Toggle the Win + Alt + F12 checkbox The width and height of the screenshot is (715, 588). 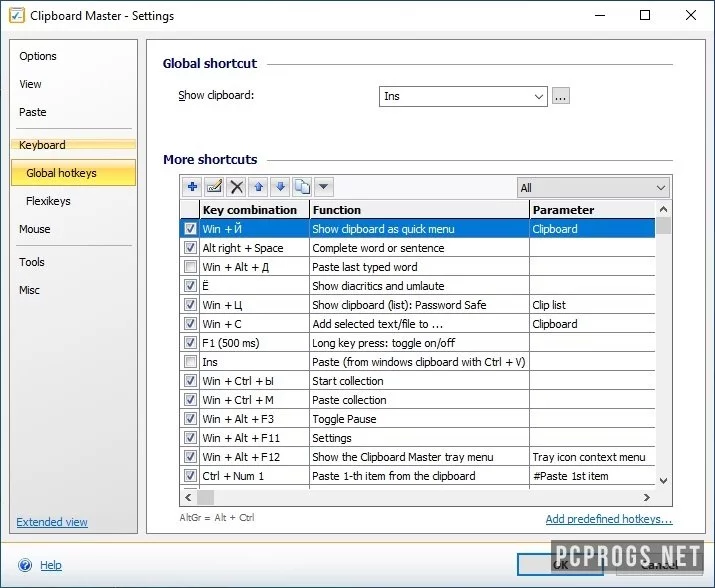tap(190, 457)
